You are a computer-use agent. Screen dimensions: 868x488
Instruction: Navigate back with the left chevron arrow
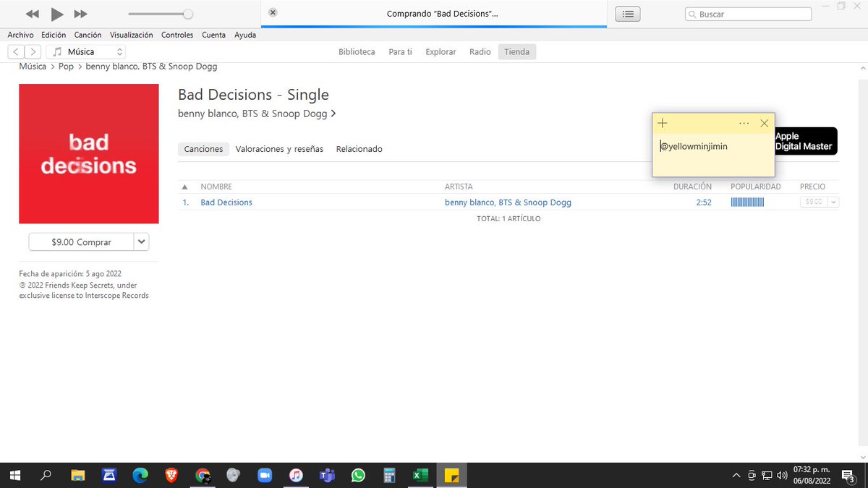pyautogui.click(x=15, y=51)
